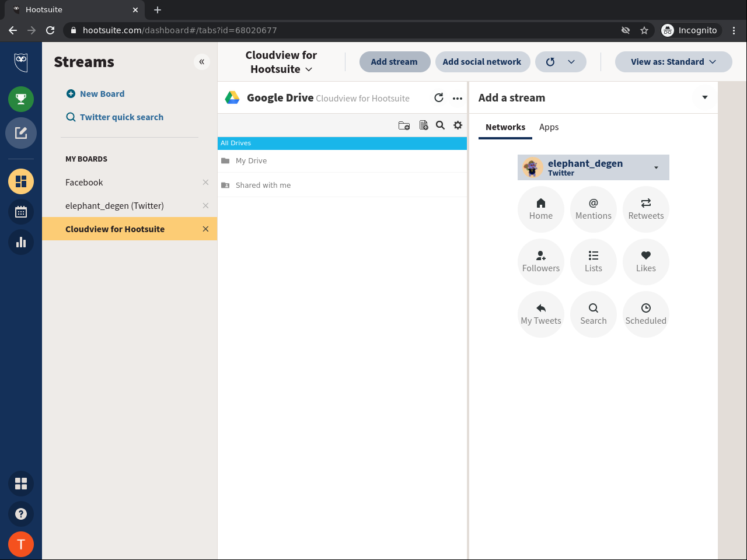Open the Streams dashboard icon

21,181
